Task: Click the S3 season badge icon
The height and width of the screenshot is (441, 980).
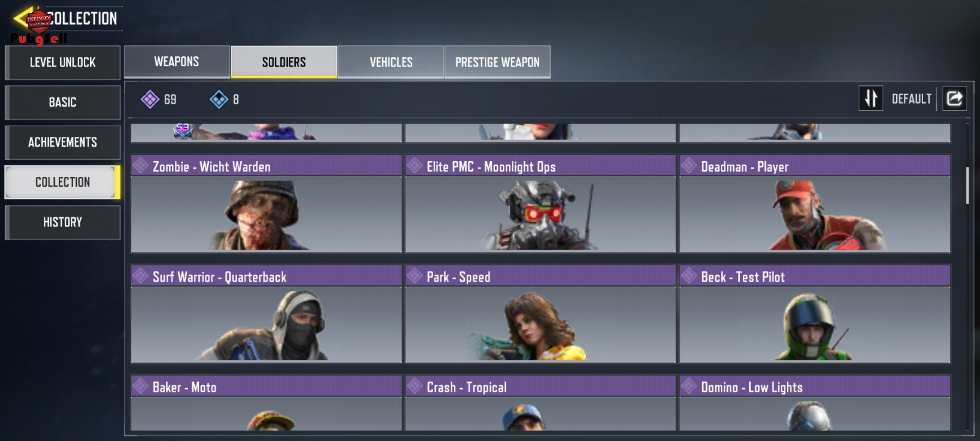Action: (183, 130)
